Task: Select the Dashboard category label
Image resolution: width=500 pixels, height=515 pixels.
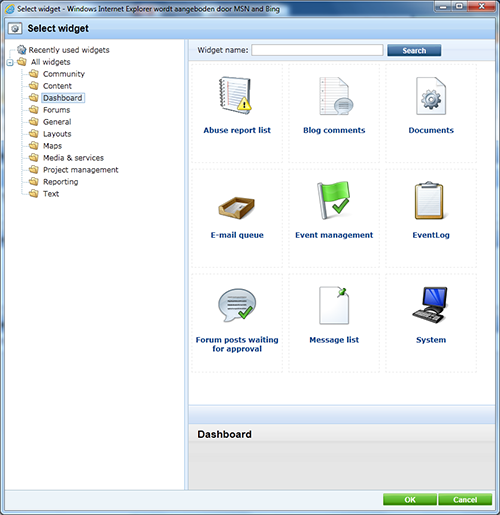Action: [x=63, y=98]
